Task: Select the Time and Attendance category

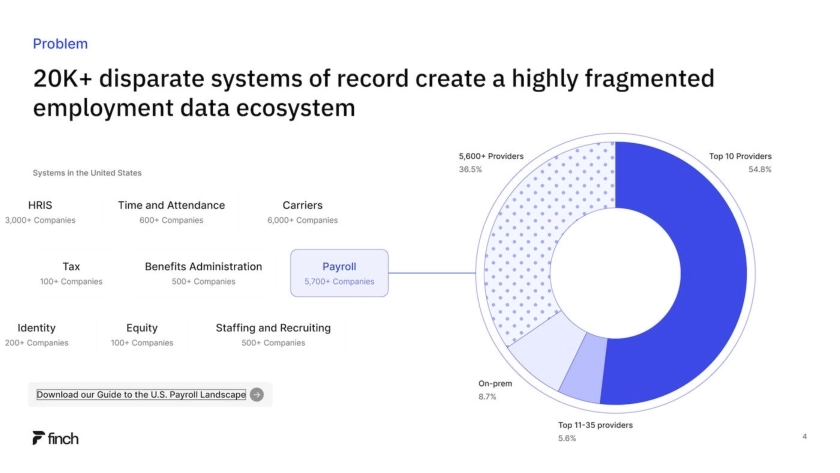Action: 171,206
